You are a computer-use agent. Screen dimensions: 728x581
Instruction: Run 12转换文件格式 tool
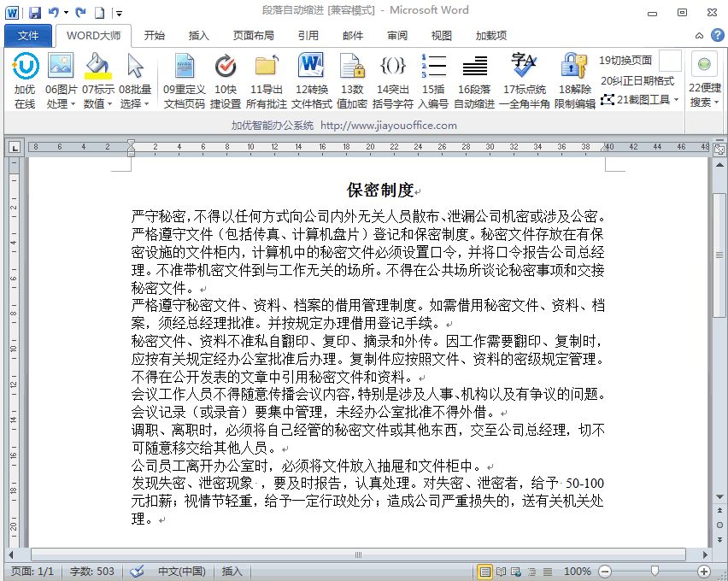point(312,79)
